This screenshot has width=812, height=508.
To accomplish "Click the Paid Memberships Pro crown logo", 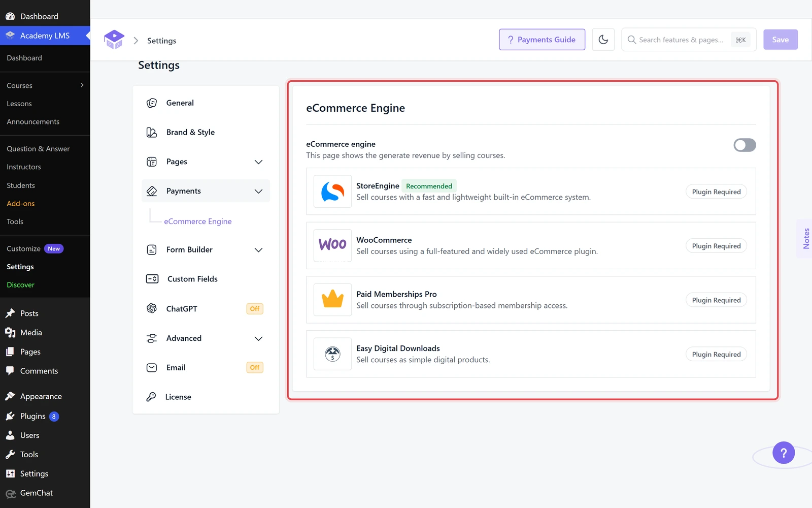I will click(x=332, y=300).
